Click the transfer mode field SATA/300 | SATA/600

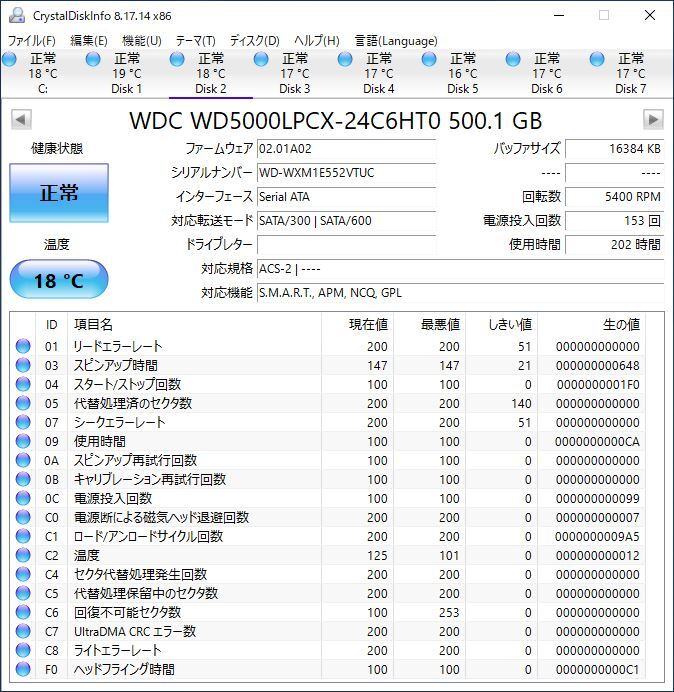[346, 221]
